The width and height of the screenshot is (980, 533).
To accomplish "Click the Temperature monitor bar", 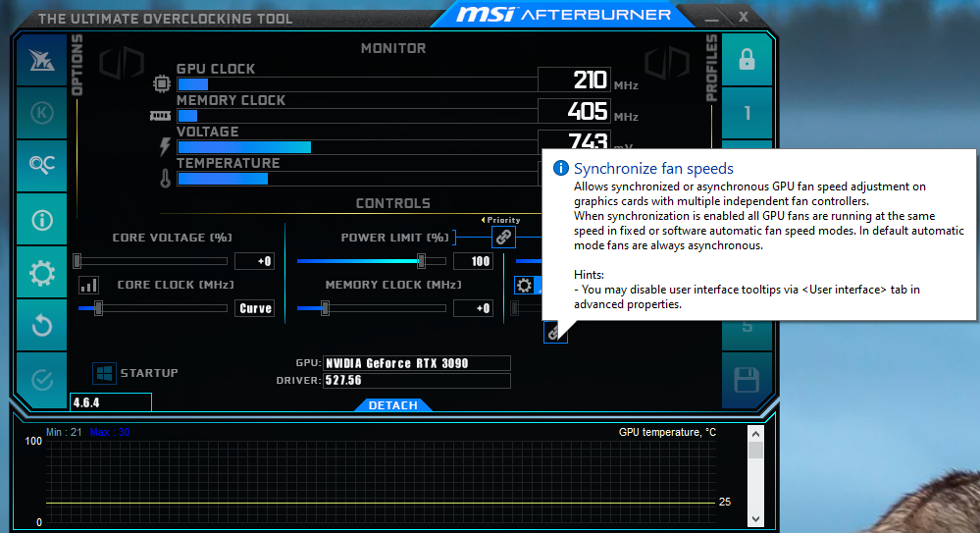I will [x=357, y=179].
